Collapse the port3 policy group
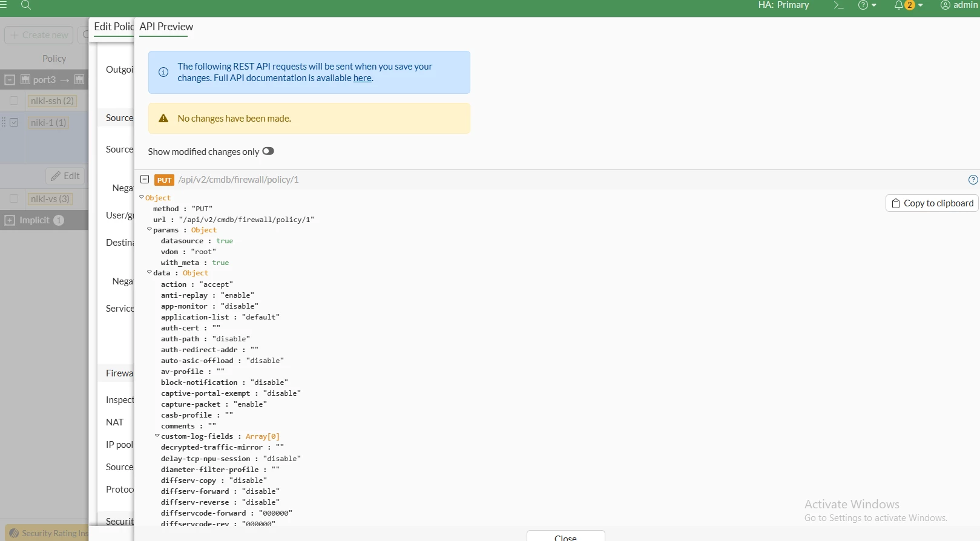The width and height of the screenshot is (980, 541). point(9,79)
